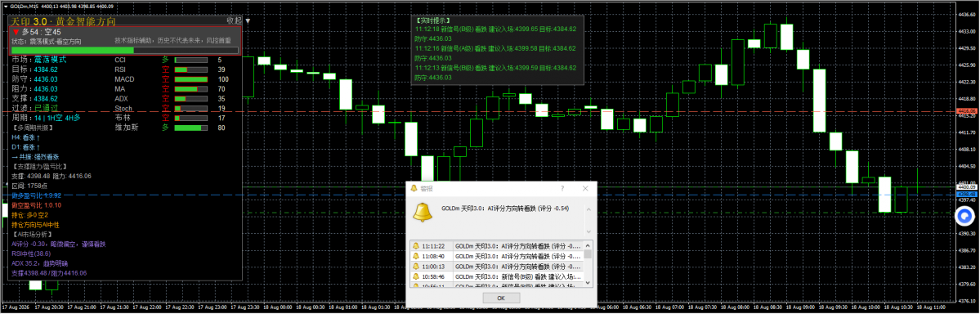Click the D1: 看涨 line

[x=26, y=146]
